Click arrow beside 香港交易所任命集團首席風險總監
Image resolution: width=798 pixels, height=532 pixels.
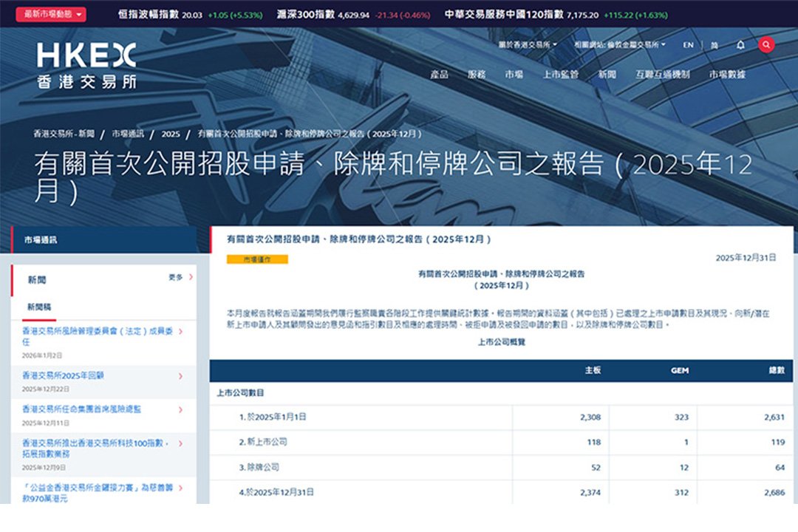click(181, 409)
